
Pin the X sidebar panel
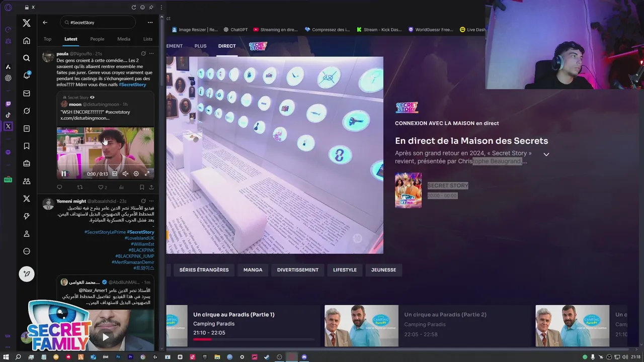coord(151,8)
